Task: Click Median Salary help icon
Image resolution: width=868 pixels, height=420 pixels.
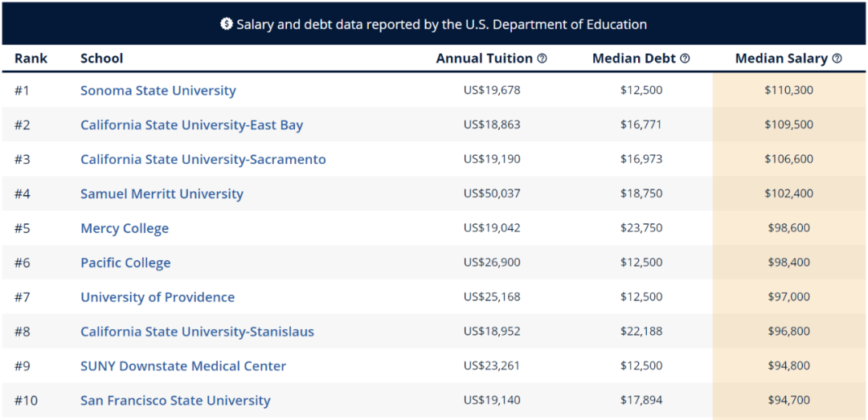Action: tap(837, 59)
